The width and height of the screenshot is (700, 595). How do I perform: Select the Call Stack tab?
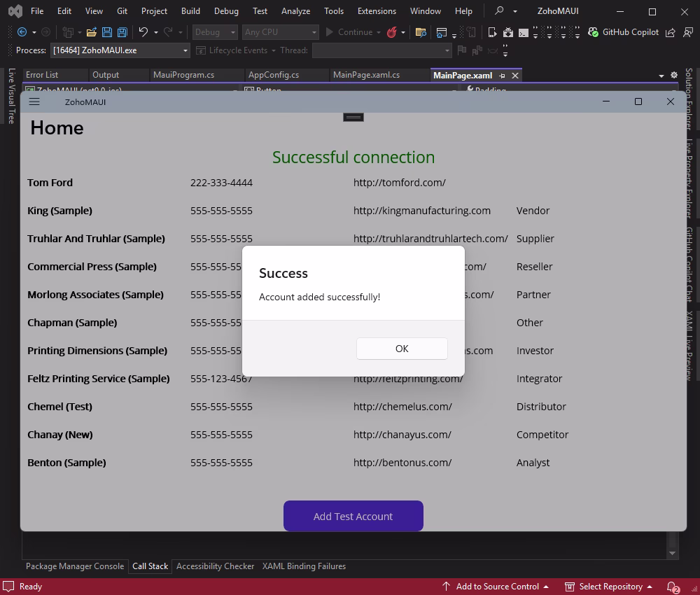pyautogui.click(x=150, y=566)
